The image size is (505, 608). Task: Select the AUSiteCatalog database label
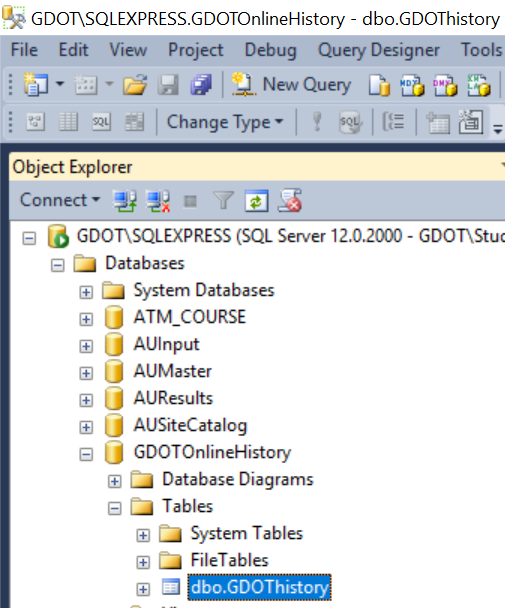click(190, 425)
